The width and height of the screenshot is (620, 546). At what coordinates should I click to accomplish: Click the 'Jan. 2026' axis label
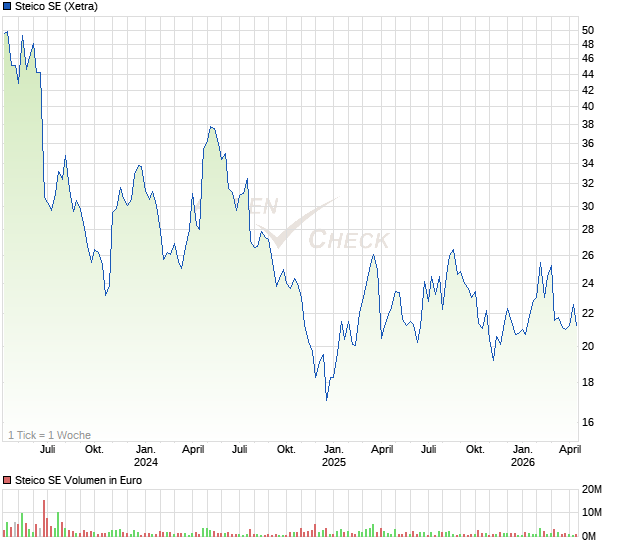(x=522, y=456)
